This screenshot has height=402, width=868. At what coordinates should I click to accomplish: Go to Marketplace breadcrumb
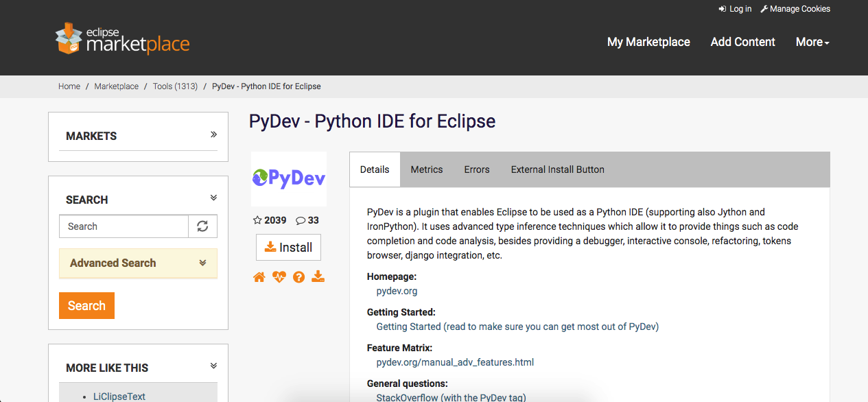click(117, 86)
